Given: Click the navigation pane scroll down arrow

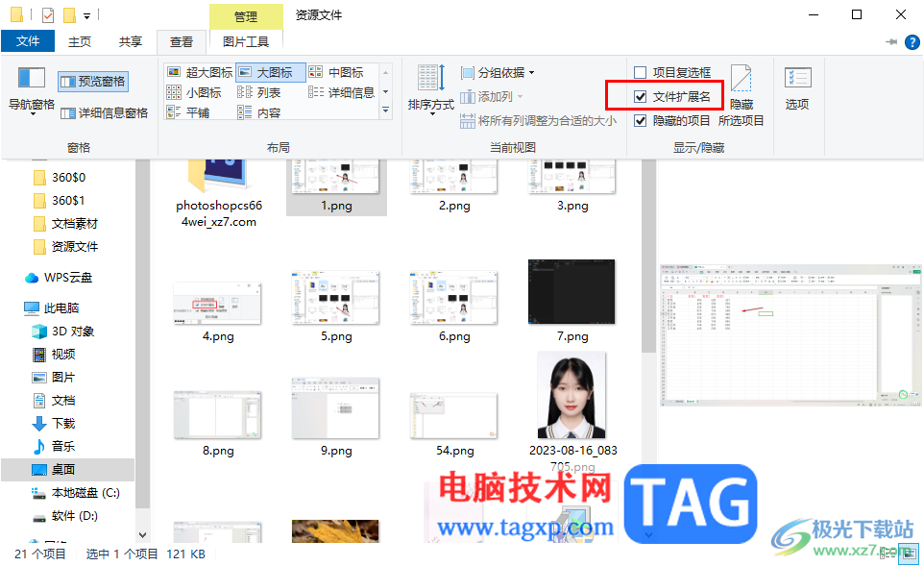Looking at the screenshot, I should pos(142,534).
